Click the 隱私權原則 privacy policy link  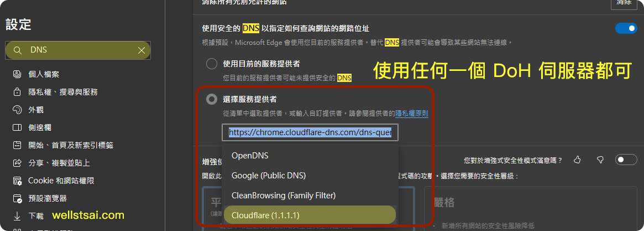(412, 113)
